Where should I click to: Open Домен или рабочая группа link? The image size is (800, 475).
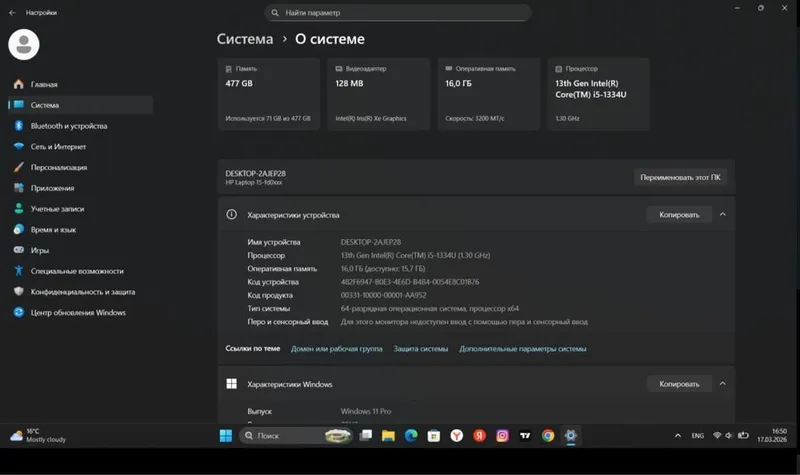coord(337,349)
